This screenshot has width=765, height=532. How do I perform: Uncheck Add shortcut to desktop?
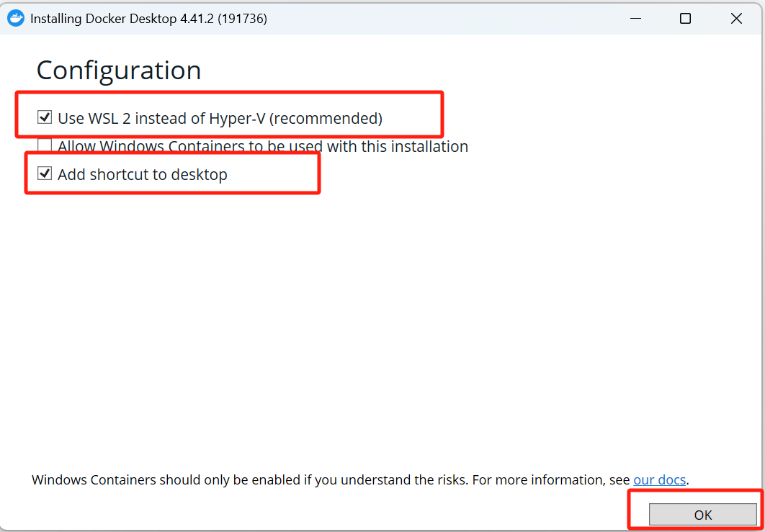(x=45, y=173)
